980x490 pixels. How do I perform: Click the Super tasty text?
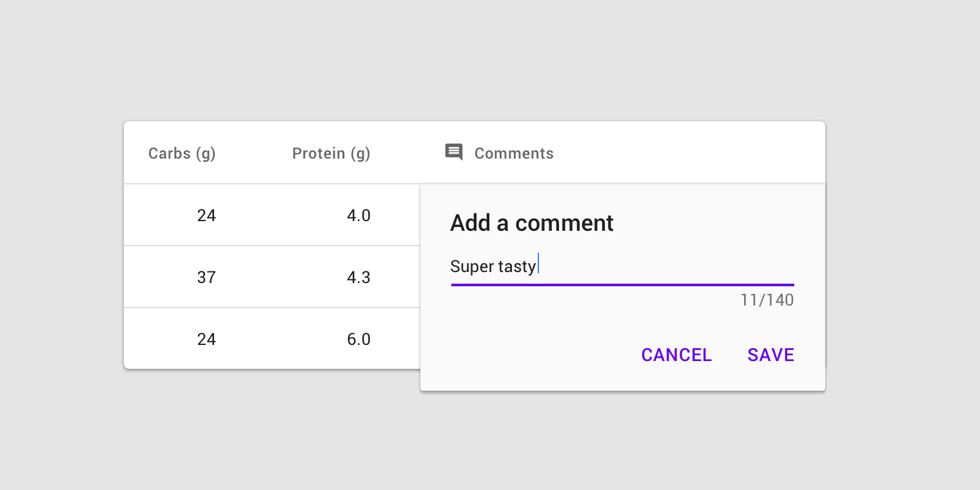point(493,266)
